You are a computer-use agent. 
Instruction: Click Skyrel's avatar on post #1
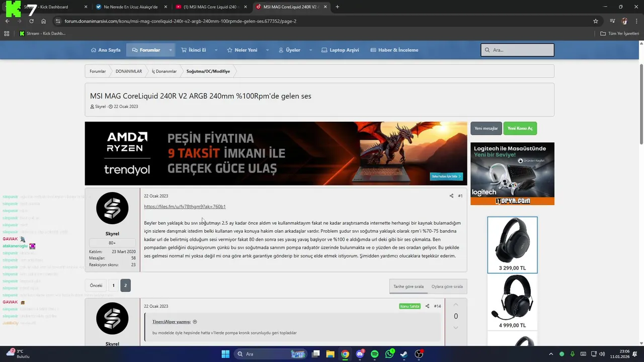(x=112, y=208)
